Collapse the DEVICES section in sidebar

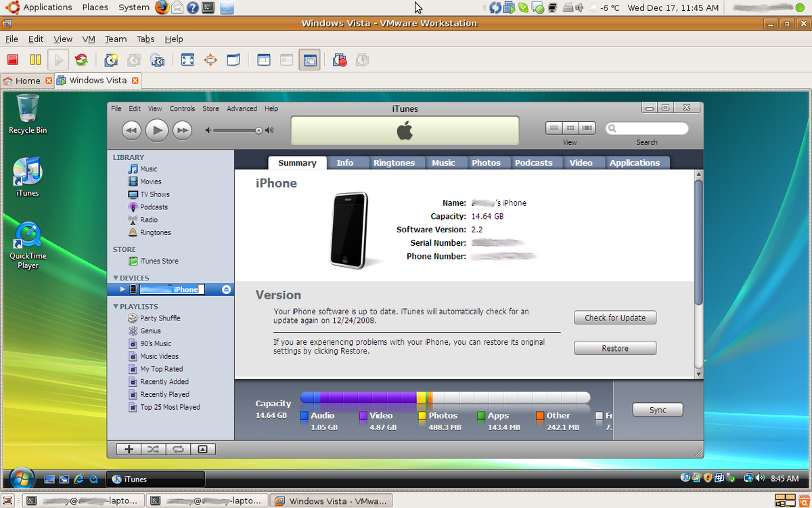pyautogui.click(x=116, y=278)
